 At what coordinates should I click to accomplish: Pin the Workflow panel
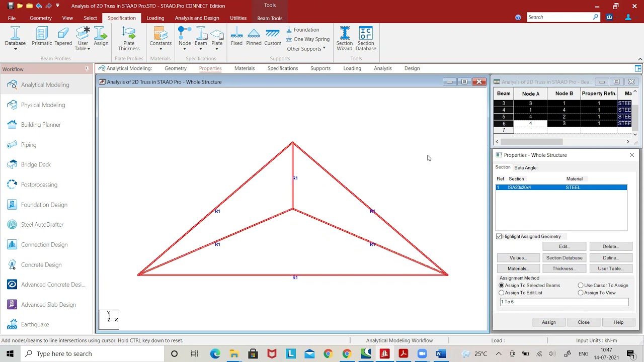(x=87, y=69)
